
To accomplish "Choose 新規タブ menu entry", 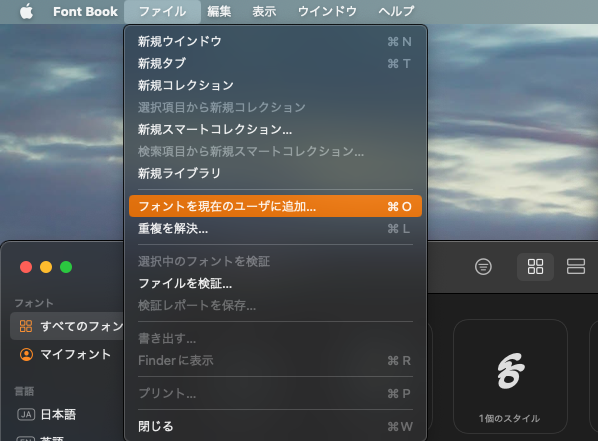I will (x=275, y=63).
